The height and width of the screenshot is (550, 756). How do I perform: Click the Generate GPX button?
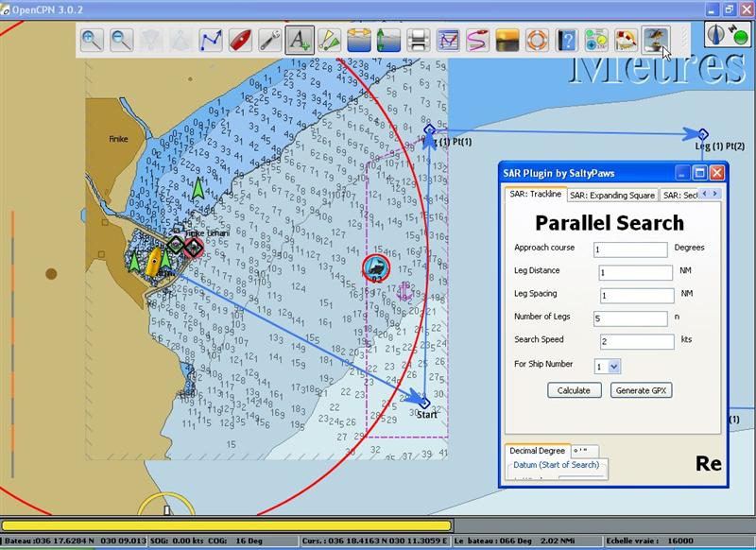[x=642, y=390]
